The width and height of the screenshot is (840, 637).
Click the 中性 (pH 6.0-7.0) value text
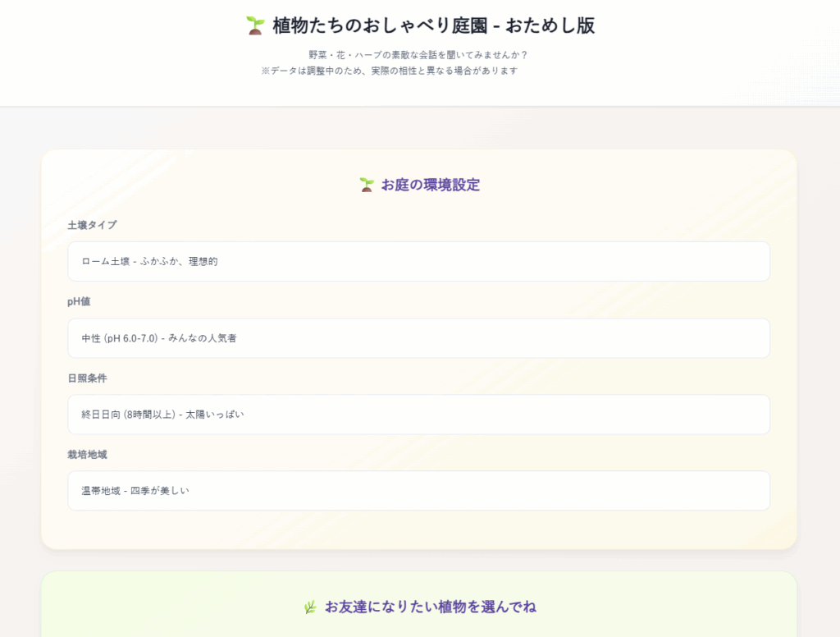click(x=159, y=338)
